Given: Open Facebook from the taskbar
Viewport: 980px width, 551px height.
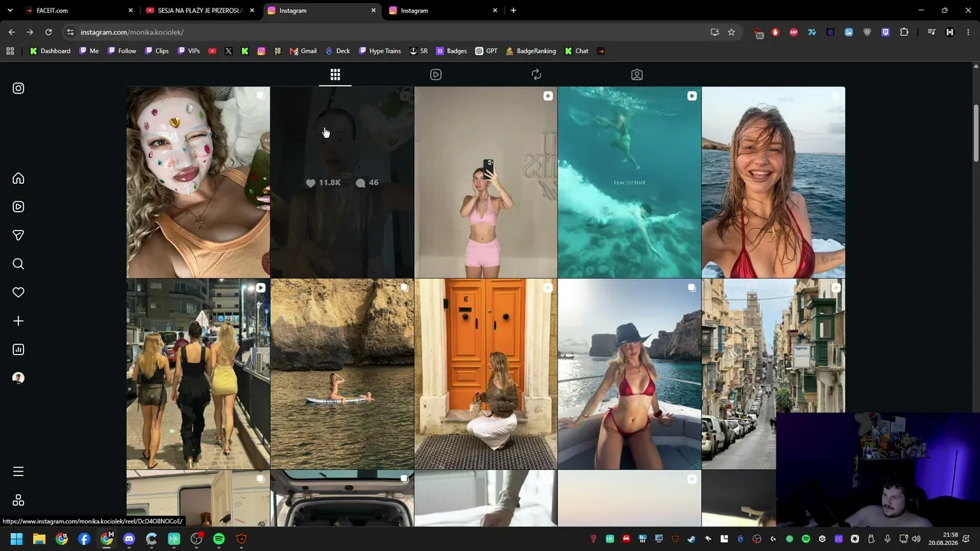Looking at the screenshot, I should (x=84, y=539).
